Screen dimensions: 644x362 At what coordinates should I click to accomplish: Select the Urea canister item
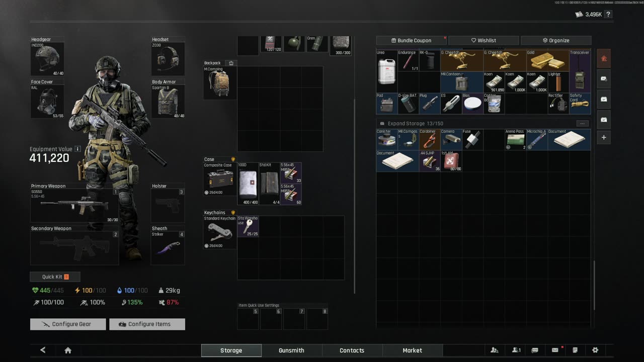(x=386, y=71)
